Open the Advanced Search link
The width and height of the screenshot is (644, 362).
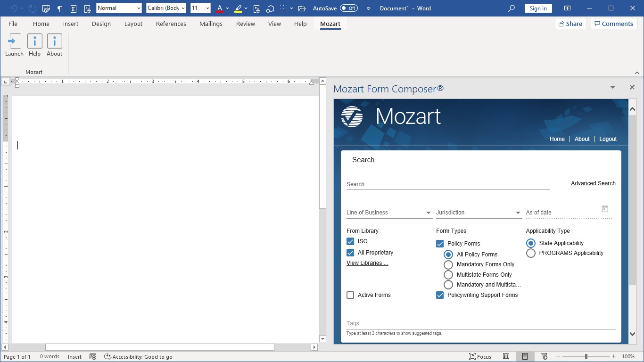[593, 183]
